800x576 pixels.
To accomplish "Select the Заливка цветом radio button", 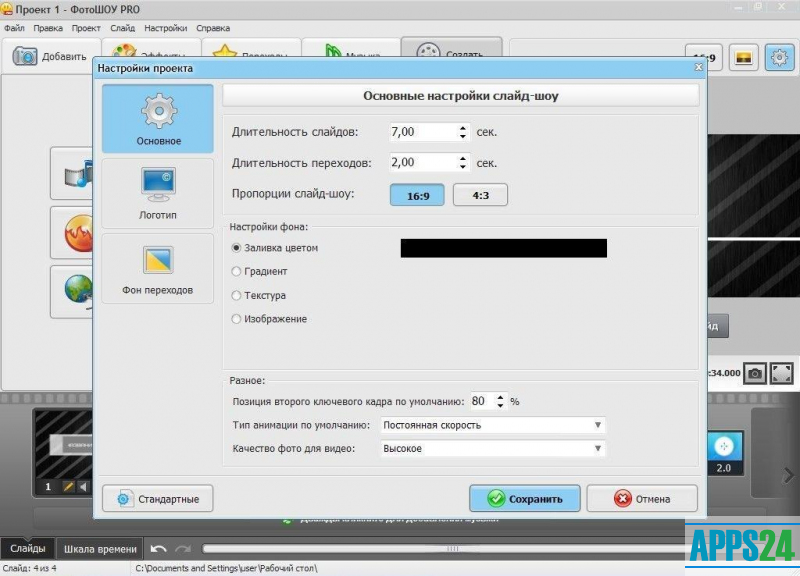I will [x=237, y=247].
